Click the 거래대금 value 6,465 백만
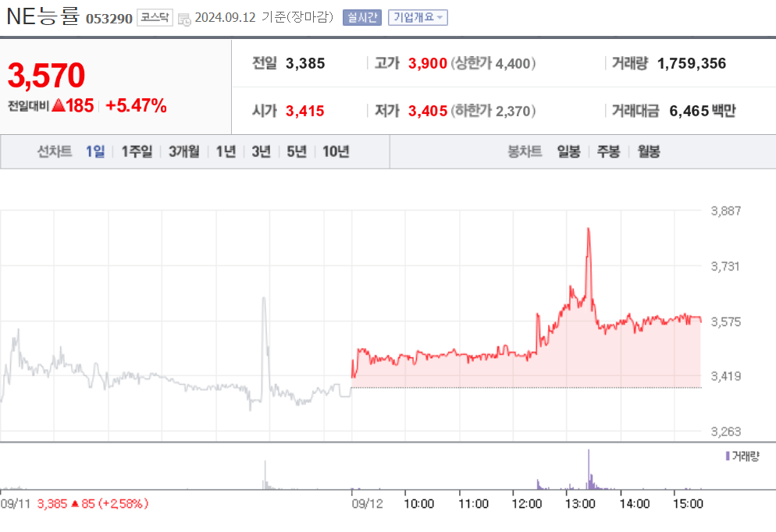The height and width of the screenshot is (532, 776). [703, 111]
